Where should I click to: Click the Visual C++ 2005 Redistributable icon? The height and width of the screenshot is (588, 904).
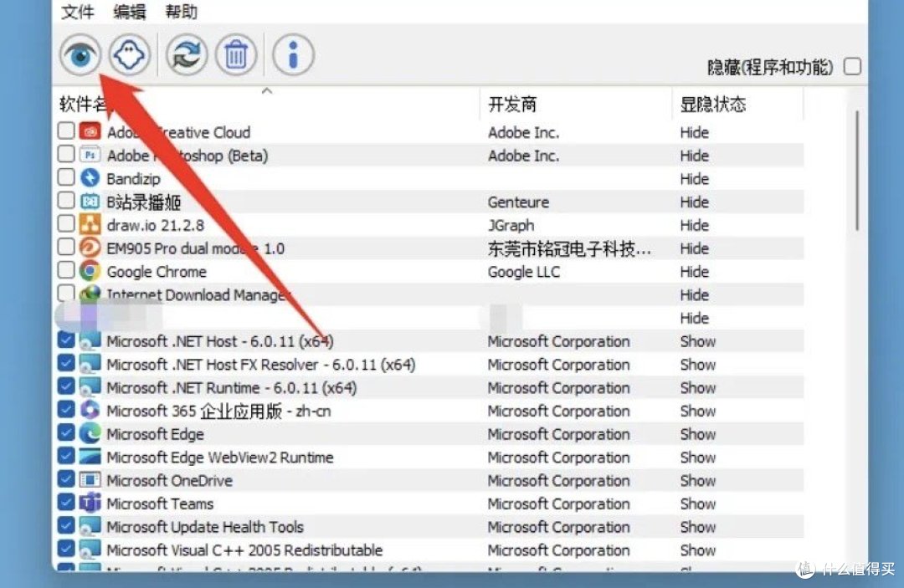pos(90,550)
